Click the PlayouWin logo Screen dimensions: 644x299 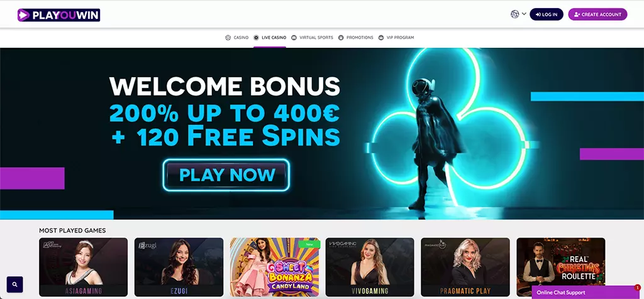[58, 15]
